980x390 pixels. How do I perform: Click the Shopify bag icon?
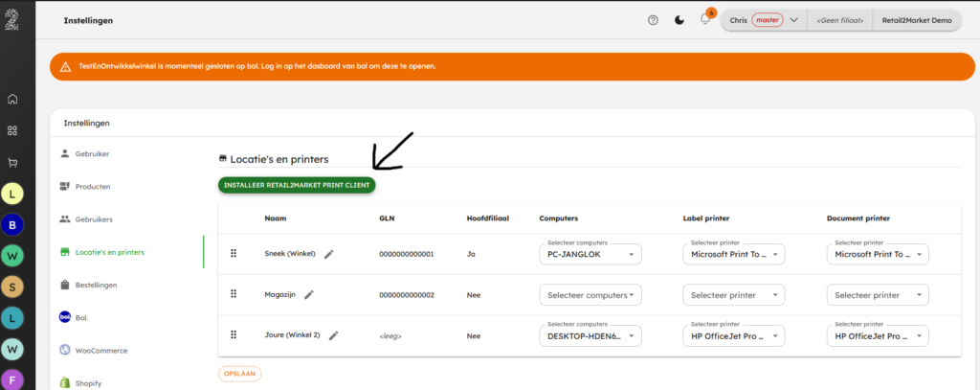click(x=64, y=382)
